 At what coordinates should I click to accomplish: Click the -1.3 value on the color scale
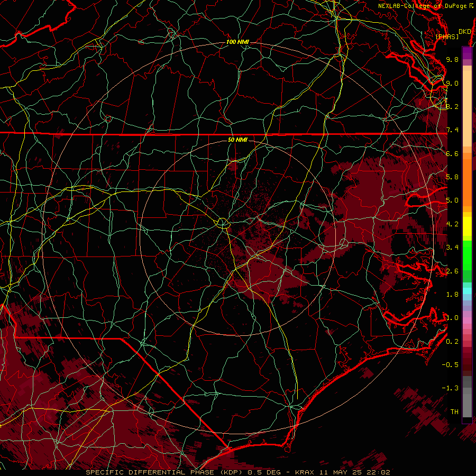point(450,388)
